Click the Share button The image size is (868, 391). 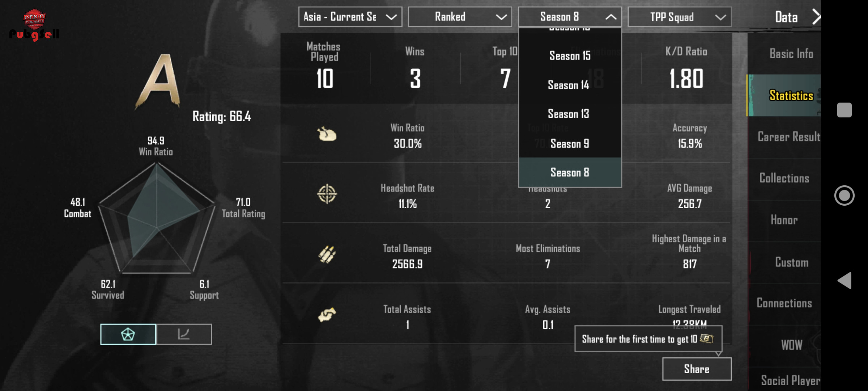[x=697, y=369]
